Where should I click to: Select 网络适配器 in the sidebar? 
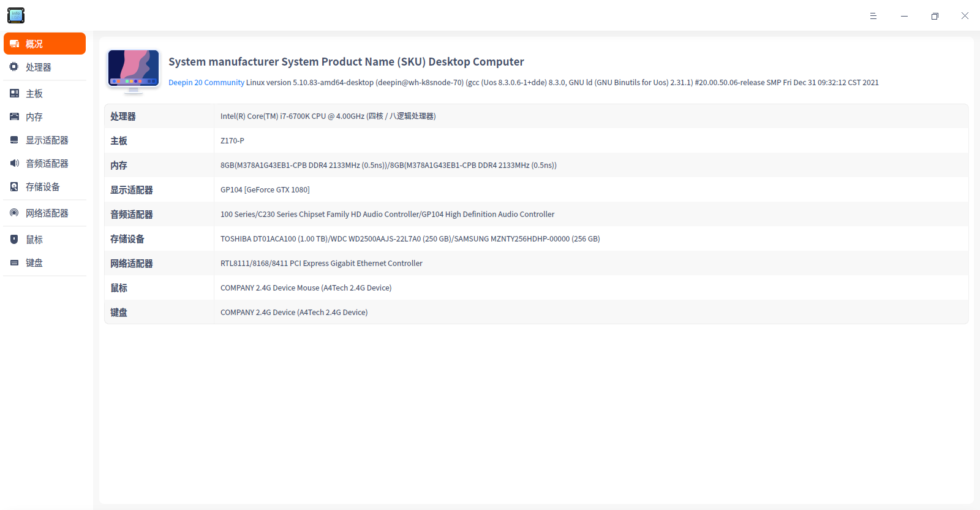coord(45,213)
